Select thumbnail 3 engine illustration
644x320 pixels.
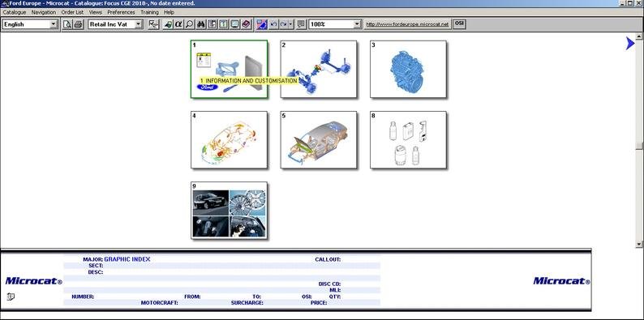click(408, 70)
